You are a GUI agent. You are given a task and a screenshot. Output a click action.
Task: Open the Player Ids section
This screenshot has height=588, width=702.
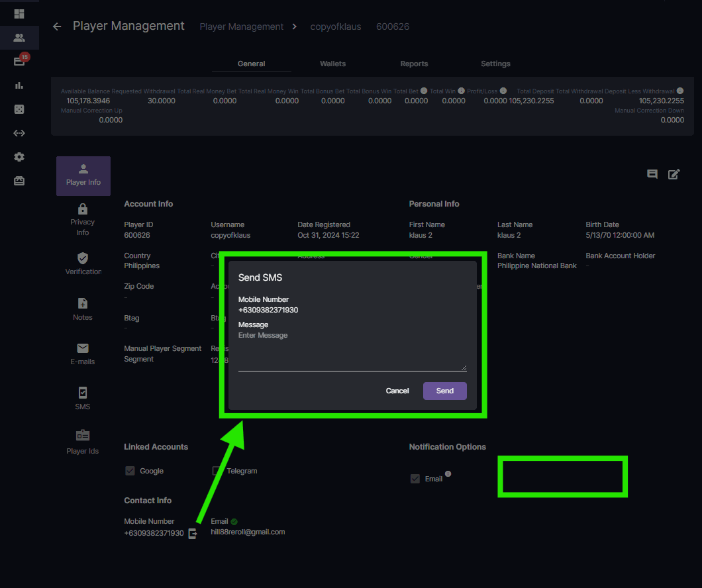[x=83, y=442]
